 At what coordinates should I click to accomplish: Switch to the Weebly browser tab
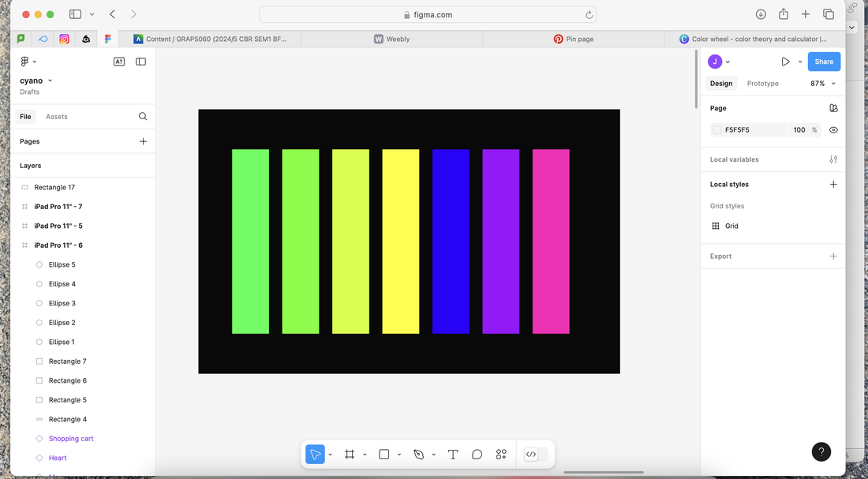[391, 39]
